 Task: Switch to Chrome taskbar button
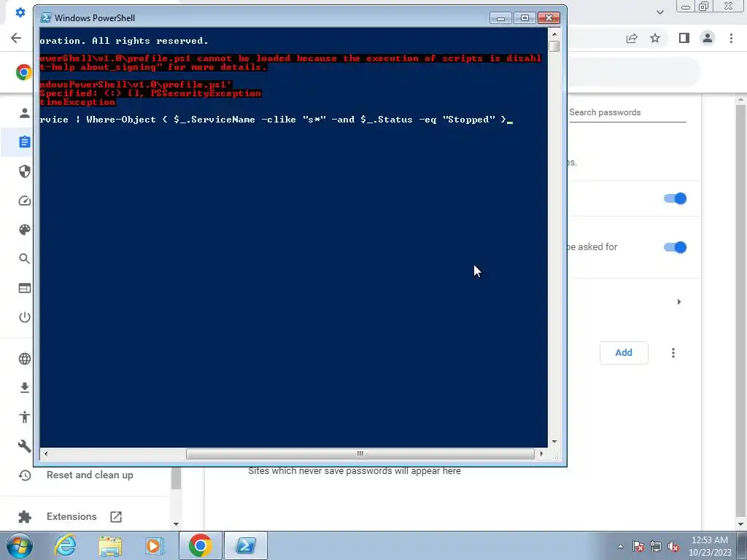(x=201, y=545)
